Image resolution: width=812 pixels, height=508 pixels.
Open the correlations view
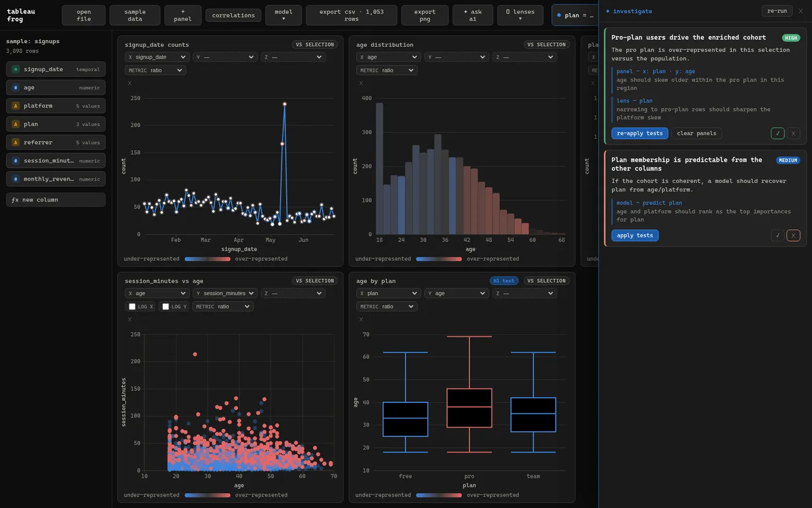[233, 15]
